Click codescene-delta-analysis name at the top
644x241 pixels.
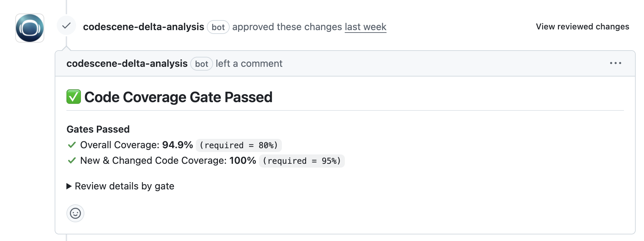(x=143, y=27)
